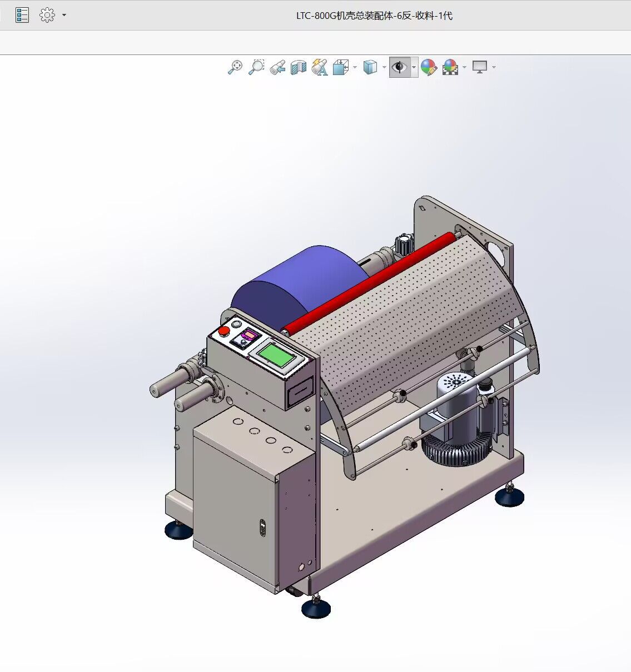Expand the Hide/Show Items dropdown arrow
The height and width of the screenshot is (672, 631).
pos(414,68)
